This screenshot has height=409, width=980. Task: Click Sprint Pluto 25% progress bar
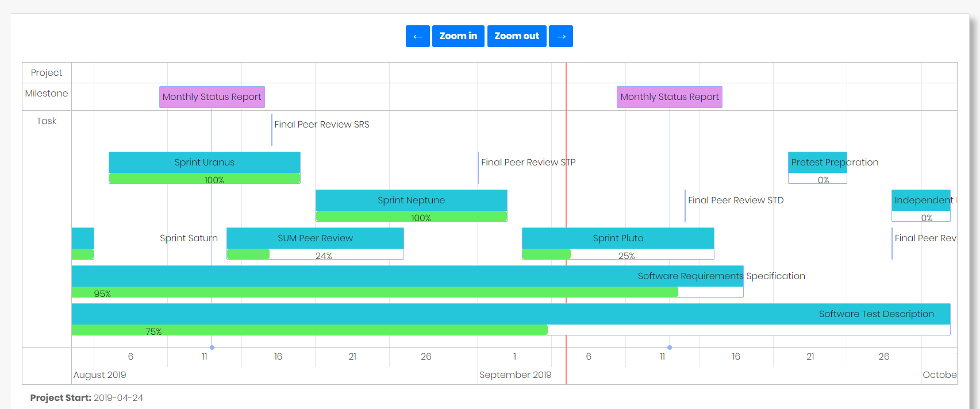coord(547,254)
